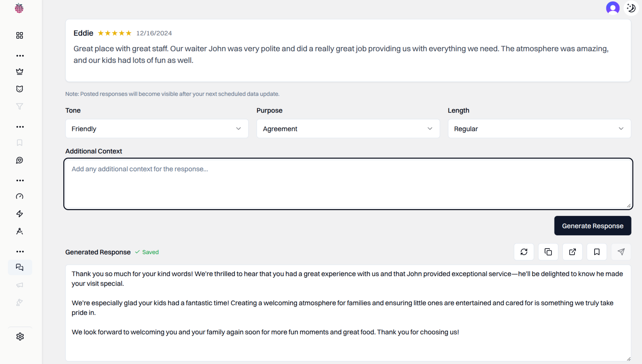Open the crown icon in sidebar
This screenshot has height=364, width=642.
click(19, 71)
